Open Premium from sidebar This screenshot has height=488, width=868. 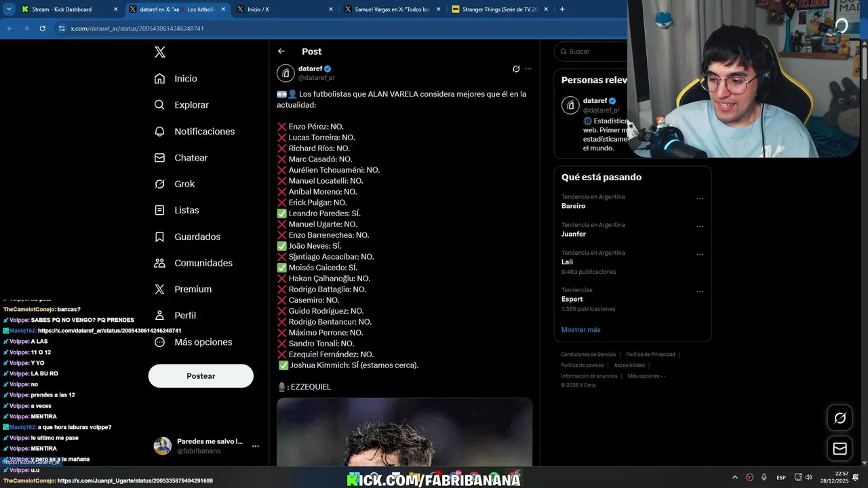point(183,289)
